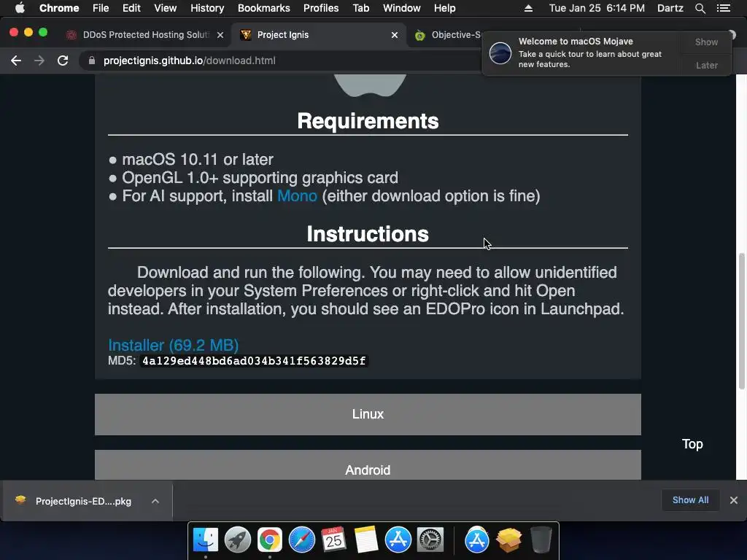Open Calendar from the Dock
Screen dimensions: 747x560
(x=333, y=540)
